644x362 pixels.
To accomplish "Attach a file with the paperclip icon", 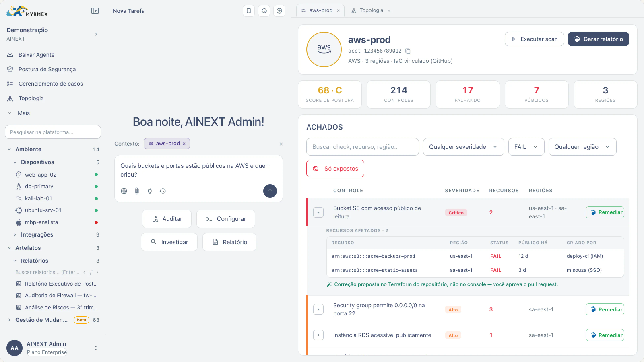I will (137, 191).
